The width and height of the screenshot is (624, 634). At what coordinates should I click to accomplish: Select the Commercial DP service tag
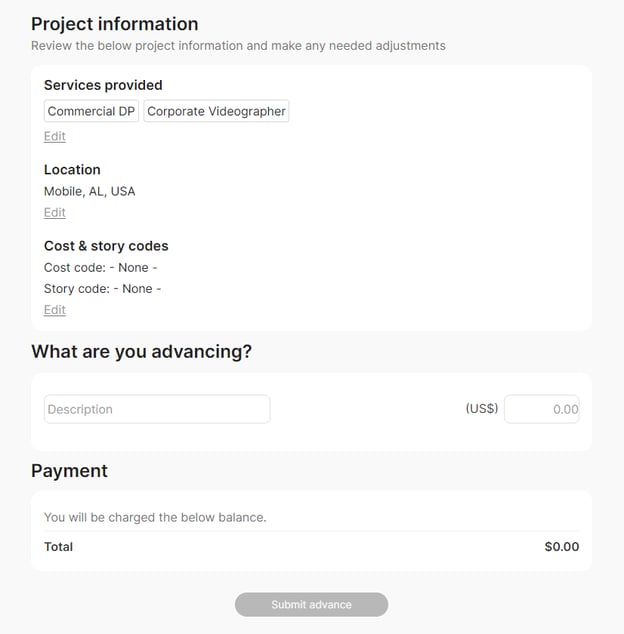coord(91,111)
